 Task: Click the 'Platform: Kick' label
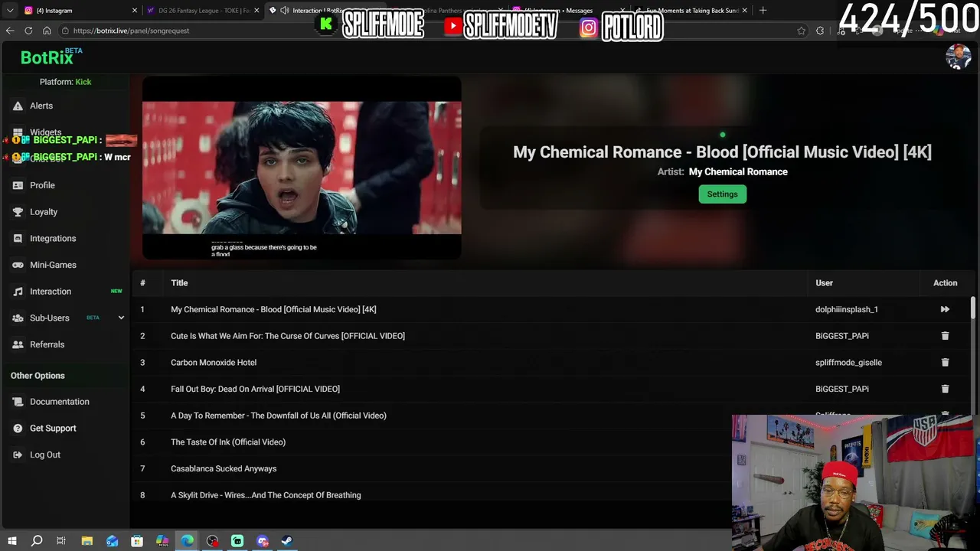coord(65,82)
